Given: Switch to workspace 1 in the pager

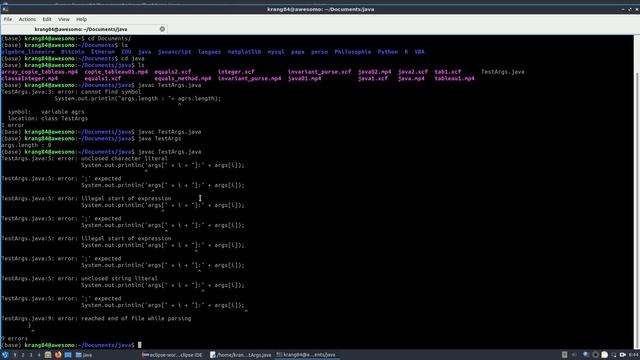Looking at the screenshot, I should 15,355.
